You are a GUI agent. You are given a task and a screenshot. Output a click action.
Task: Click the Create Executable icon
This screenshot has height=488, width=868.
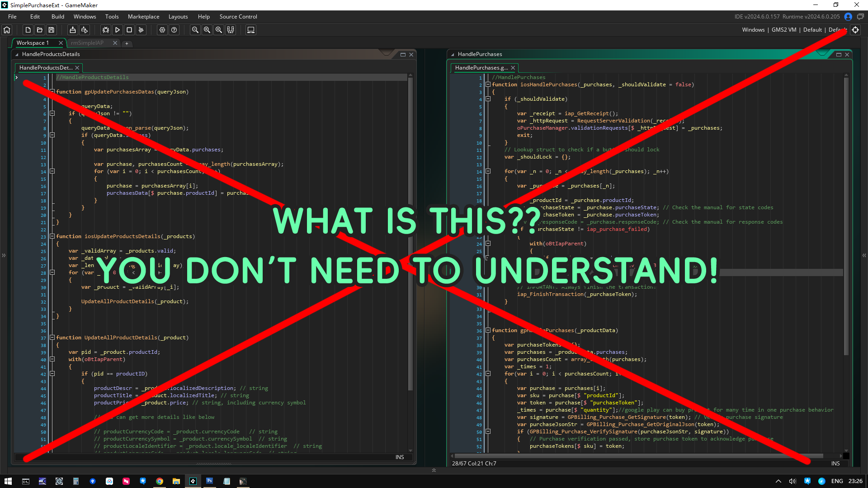click(72, 30)
